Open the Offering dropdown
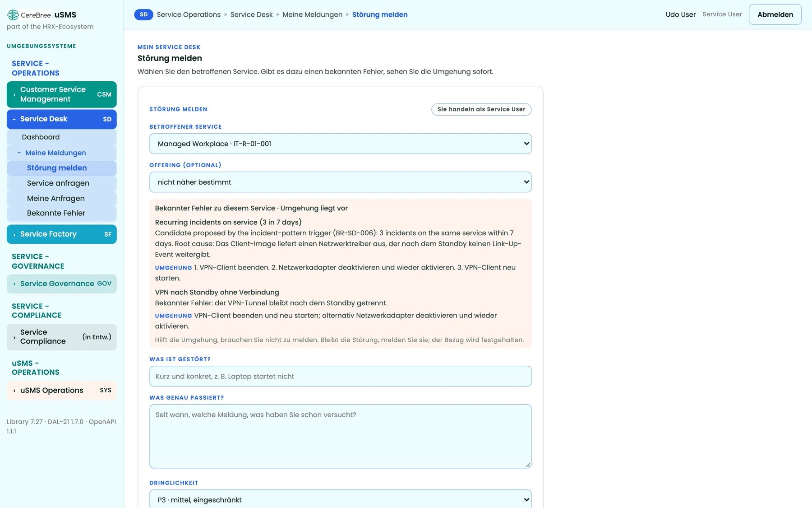The height and width of the screenshot is (508, 812). [340, 182]
